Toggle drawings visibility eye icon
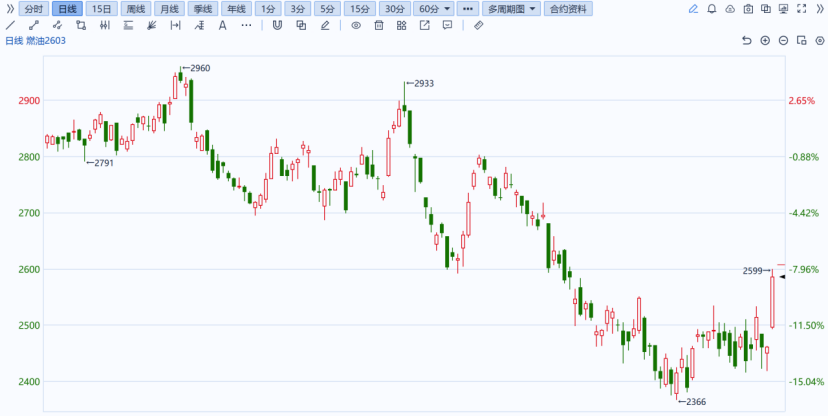829x417 pixels. (356, 25)
